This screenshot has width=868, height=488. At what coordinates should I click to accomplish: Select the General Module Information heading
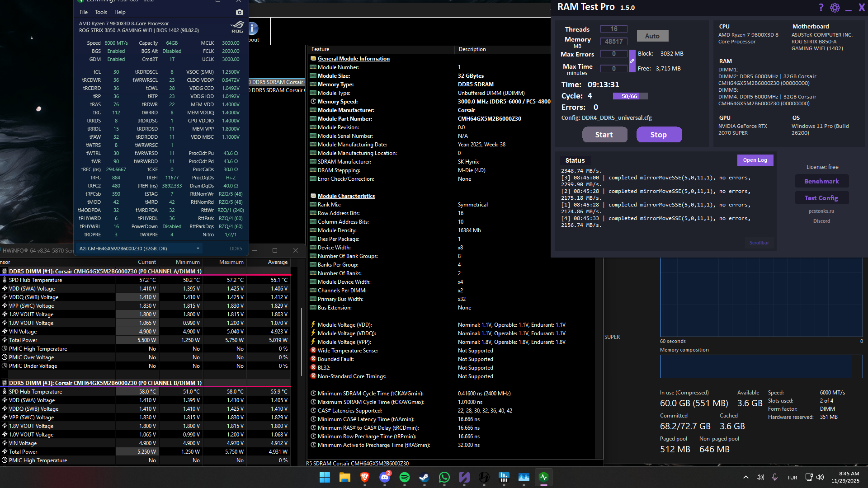click(354, 59)
